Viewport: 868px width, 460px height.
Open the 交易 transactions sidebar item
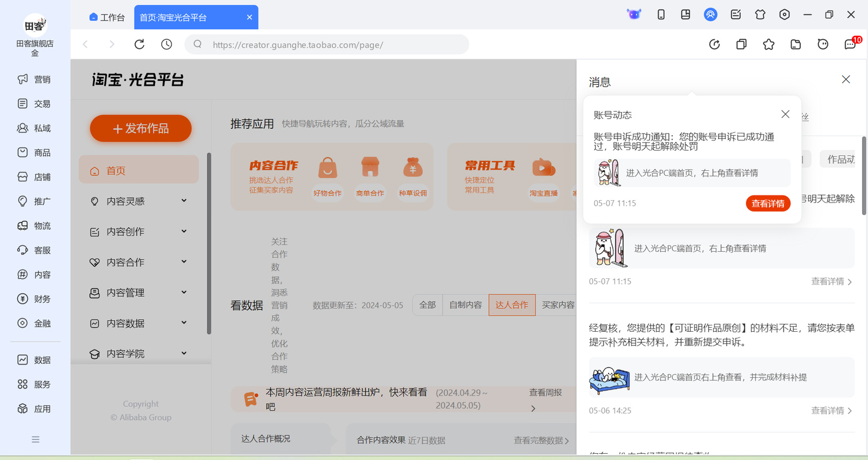tap(35, 103)
